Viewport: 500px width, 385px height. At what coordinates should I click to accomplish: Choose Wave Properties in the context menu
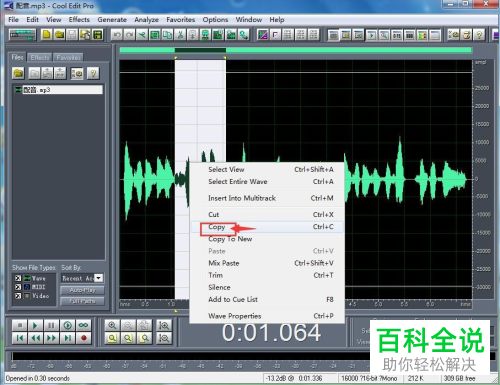[x=267, y=316]
